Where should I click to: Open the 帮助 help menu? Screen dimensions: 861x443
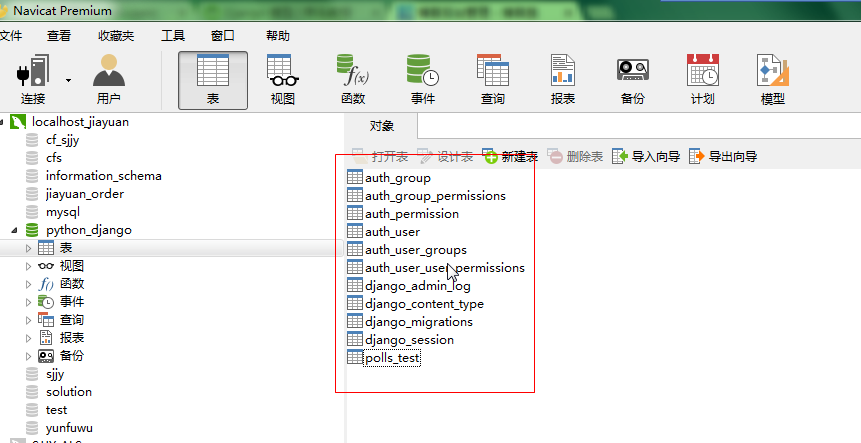pos(278,36)
